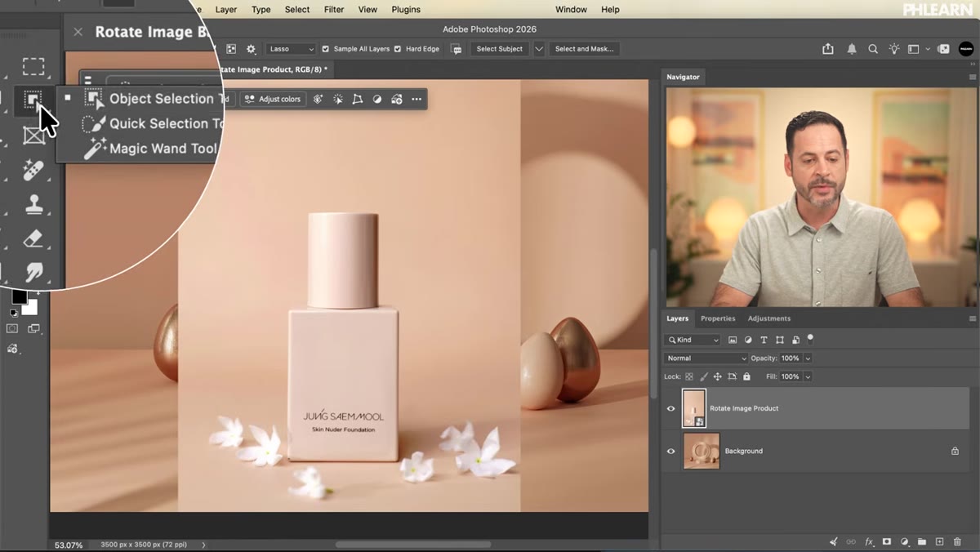The height and width of the screenshot is (552, 980).
Task: Select the Spot Healing bandage tool
Action: pos(33,170)
